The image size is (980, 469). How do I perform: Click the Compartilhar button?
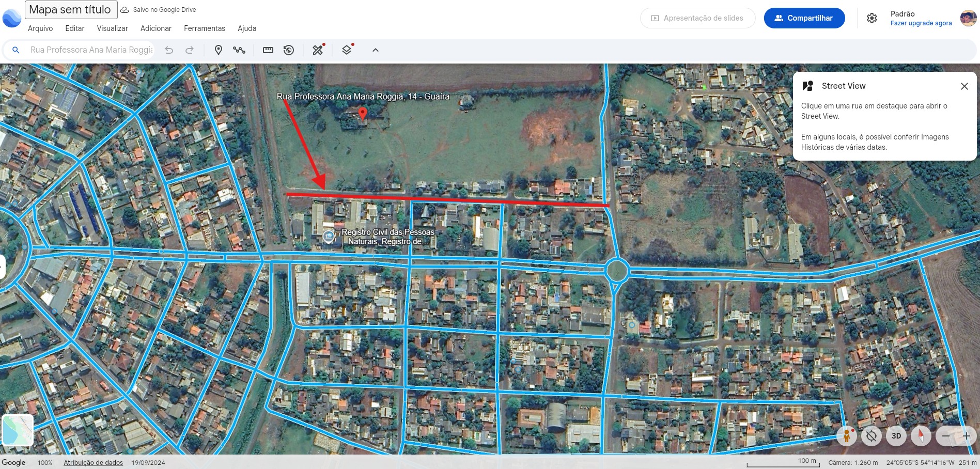(x=804, y=18)
